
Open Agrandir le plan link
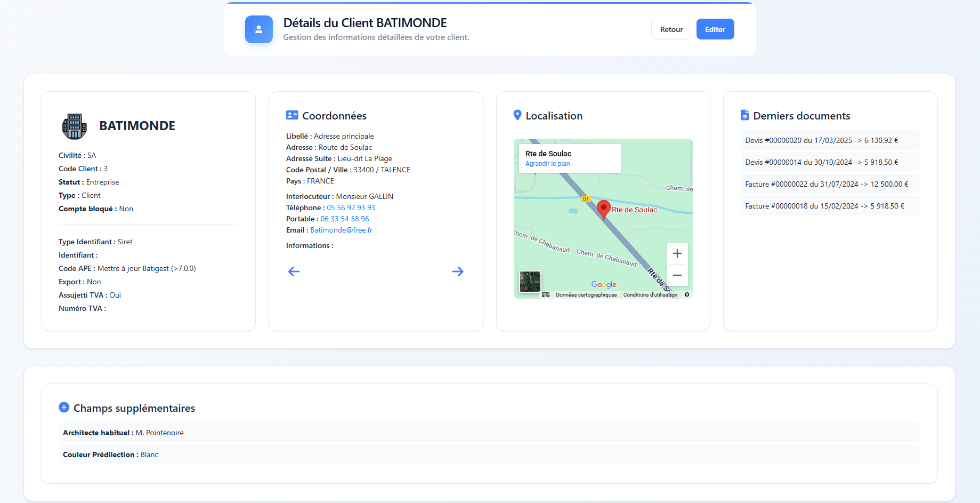tap(547, 164)
